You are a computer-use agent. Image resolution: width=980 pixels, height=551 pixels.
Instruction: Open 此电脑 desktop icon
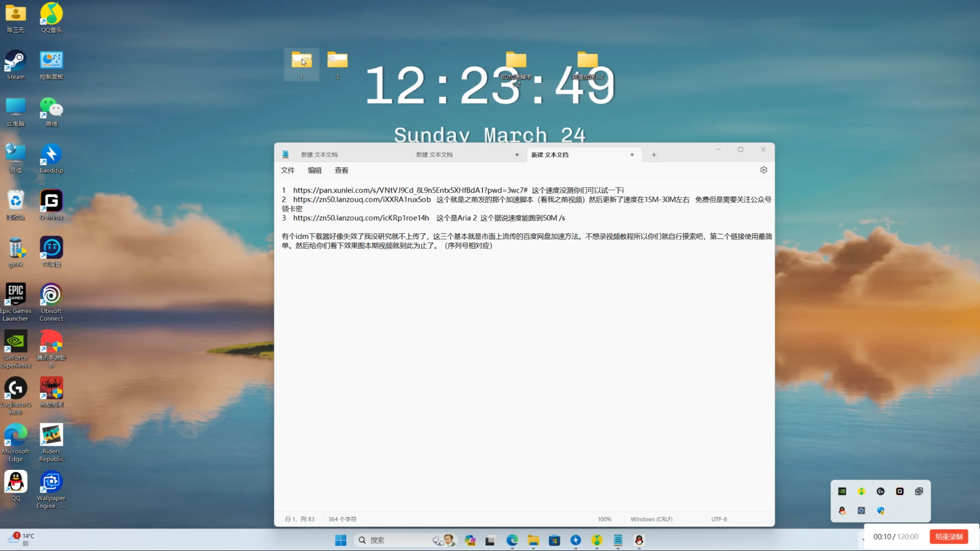click(15, 112)
